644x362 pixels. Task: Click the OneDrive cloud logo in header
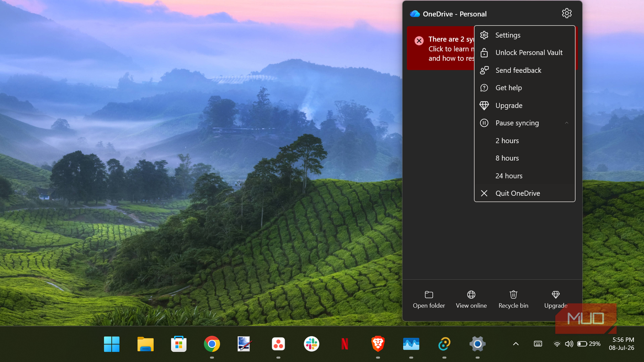click(415, 14)
